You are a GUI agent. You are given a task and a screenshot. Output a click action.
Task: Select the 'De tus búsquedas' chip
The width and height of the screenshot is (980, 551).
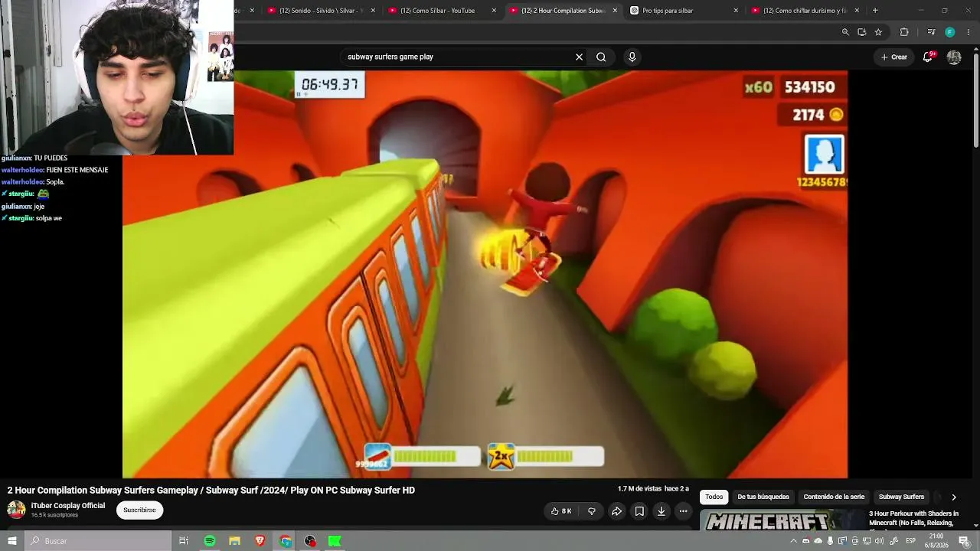pos(763,497)
